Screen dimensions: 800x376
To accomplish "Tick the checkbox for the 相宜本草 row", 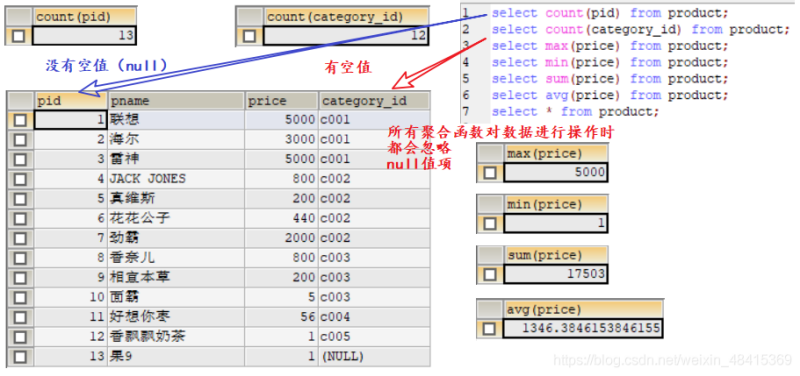I will click(x=20, y=278).
